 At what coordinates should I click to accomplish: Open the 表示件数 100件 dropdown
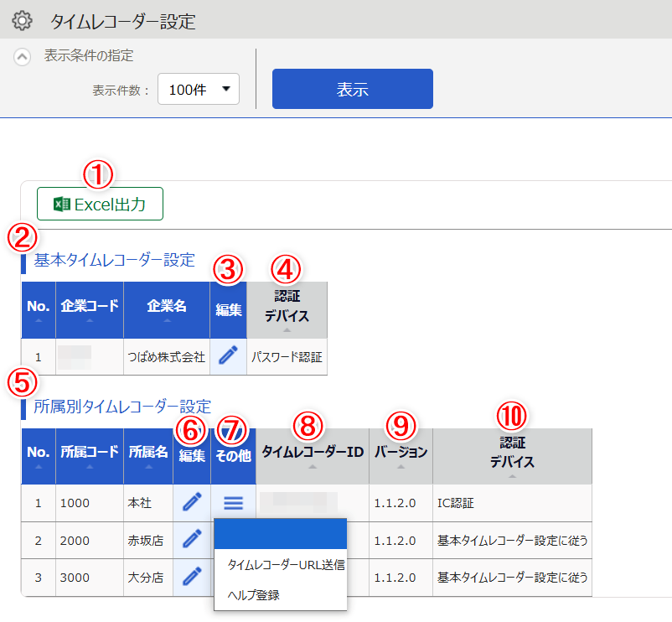(199, 89)
